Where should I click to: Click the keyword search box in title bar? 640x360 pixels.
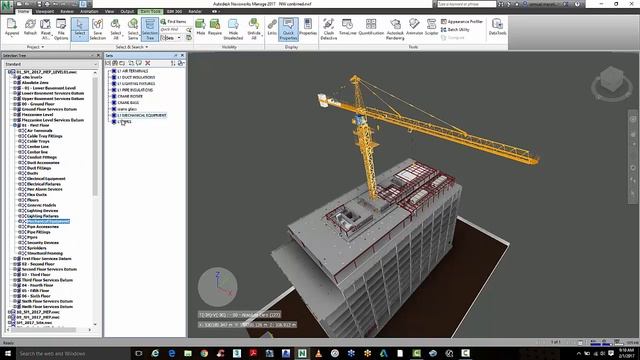[467, 4]
